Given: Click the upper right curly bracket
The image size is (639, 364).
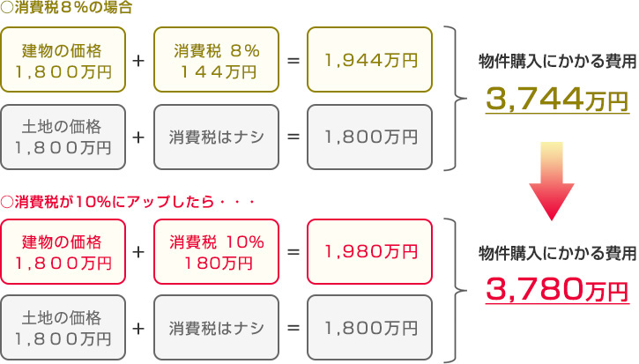Looking at the screenshot, I should coord(455,98).
